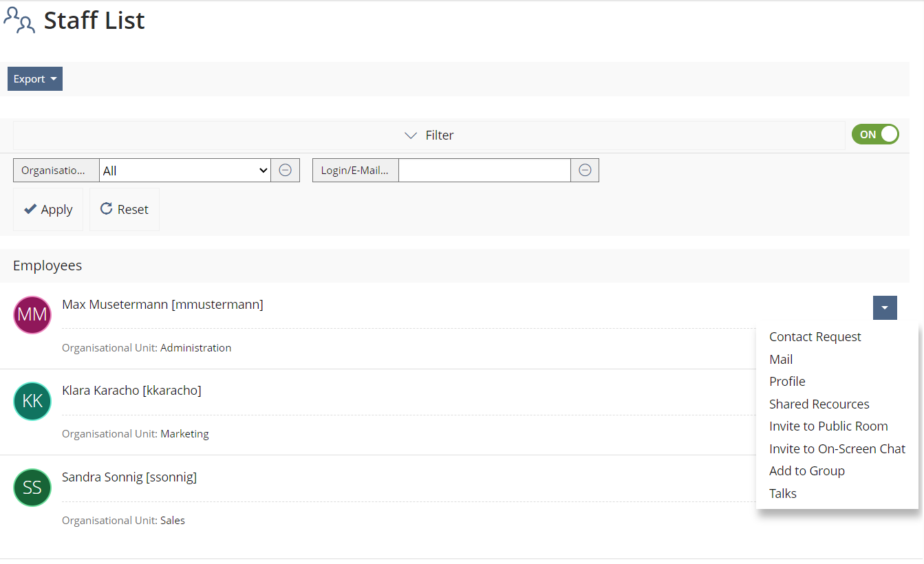Image resolution: width=924 pixels, height=564 pixels.
Task: Close Max Musetermann's actions dropdown arrow
Action: [885, 307]
